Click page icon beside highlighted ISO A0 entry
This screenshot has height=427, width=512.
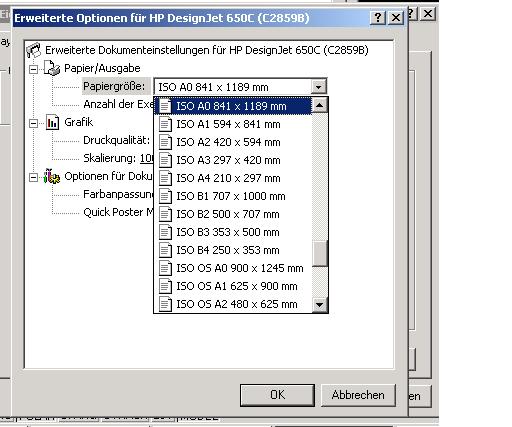(x=165, y=106)
